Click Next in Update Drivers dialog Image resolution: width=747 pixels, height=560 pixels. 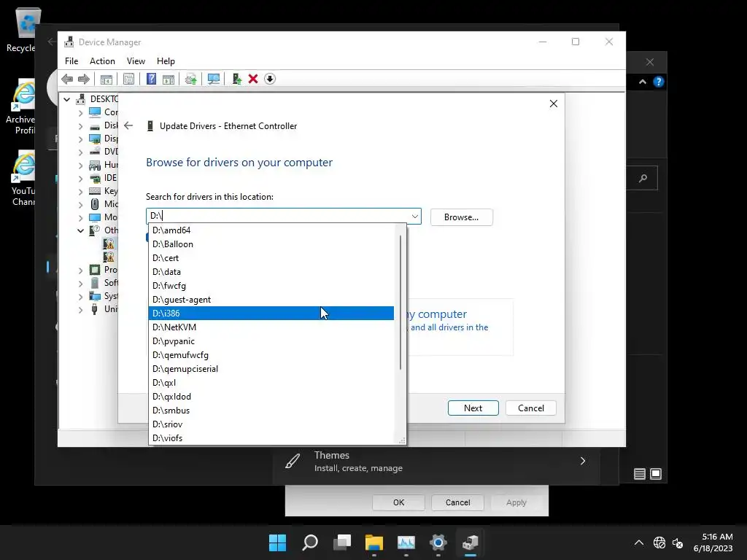coord(473,408)
